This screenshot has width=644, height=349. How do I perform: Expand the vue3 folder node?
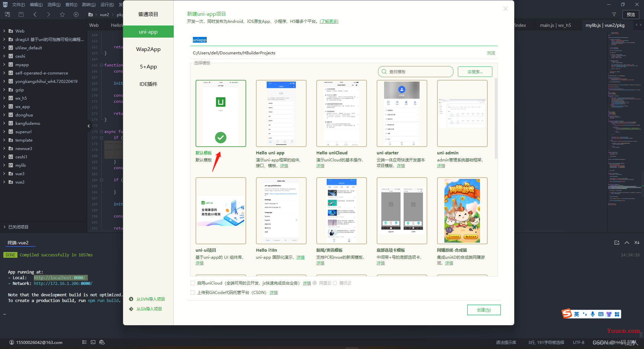coord(4,173)
